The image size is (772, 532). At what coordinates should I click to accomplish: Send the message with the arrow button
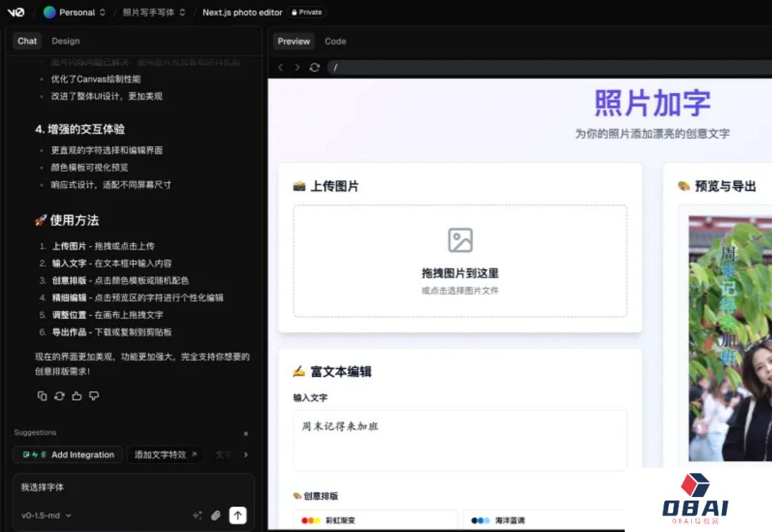tap(238, 516)
